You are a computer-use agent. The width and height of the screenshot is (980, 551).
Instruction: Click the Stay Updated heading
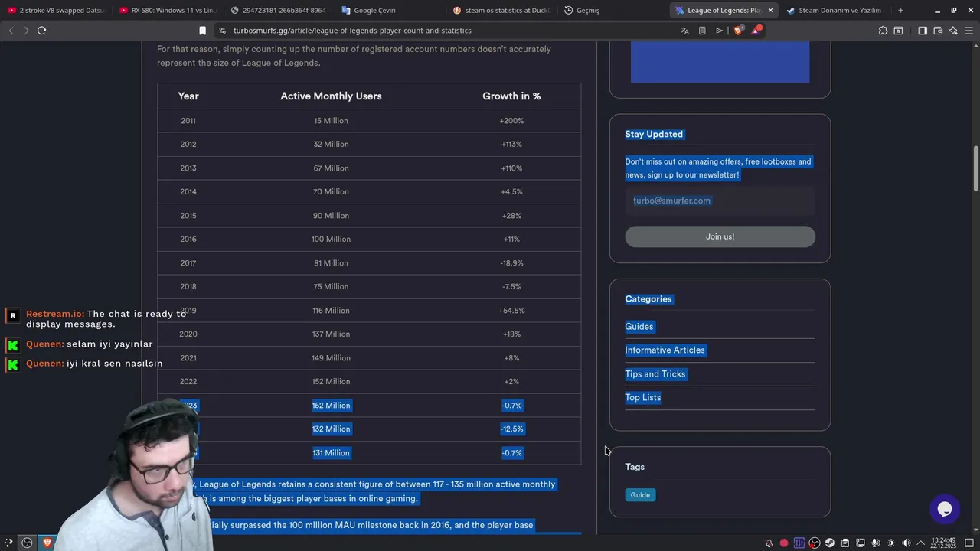(654, 134)
